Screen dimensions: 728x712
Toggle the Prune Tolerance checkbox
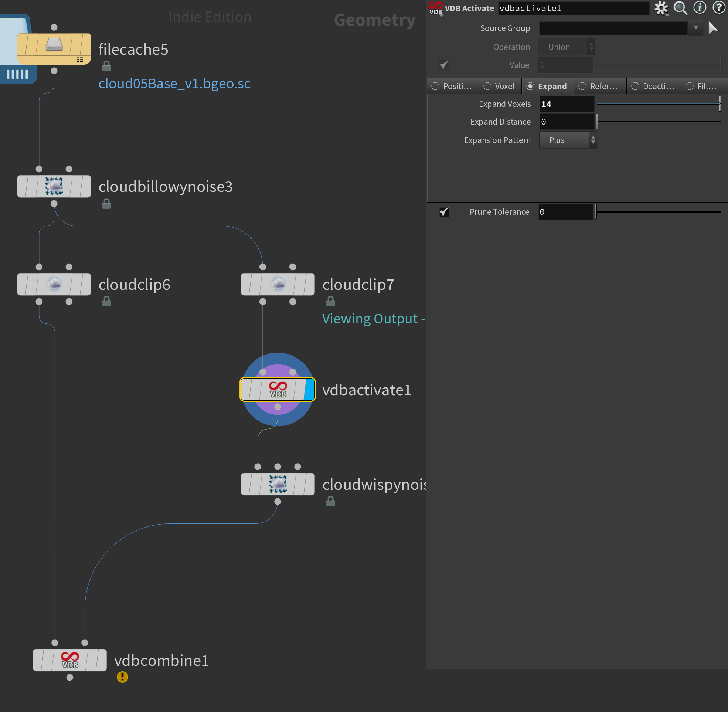coord(444,211)
